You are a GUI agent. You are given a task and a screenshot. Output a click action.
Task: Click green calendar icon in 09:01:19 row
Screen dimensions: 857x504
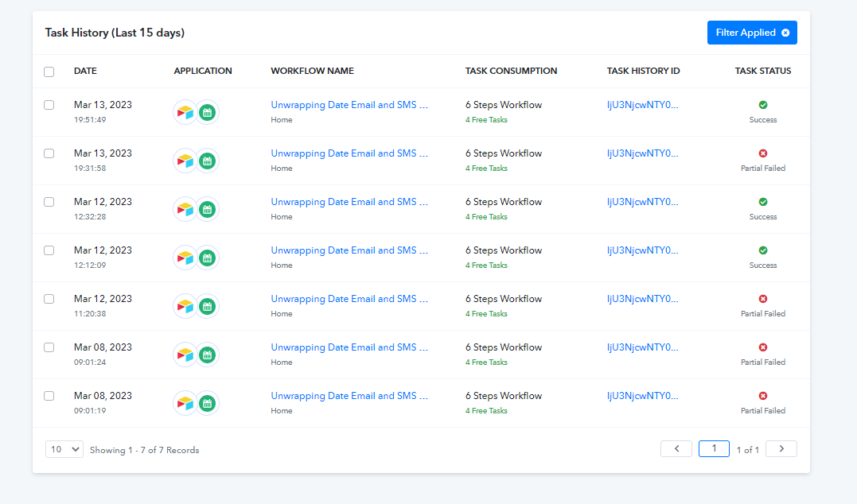tap(207, 404)
